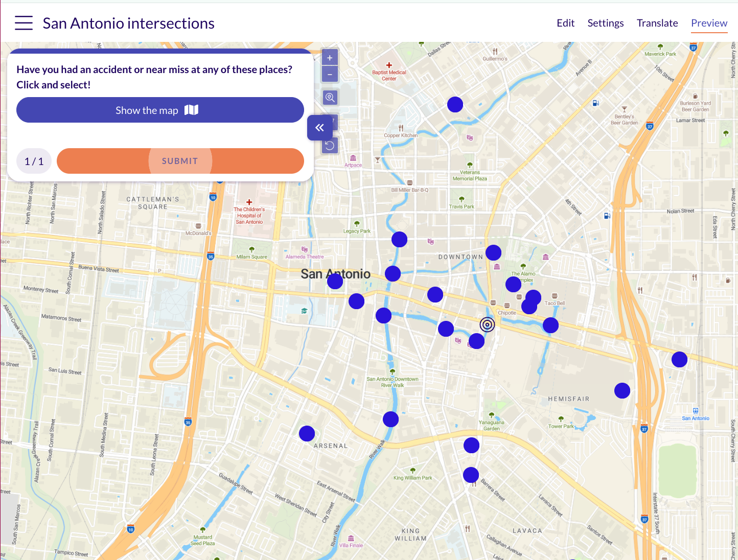Screen dimensions: 738x560
Task: Click the KING WILLIAM district label
Action: click(410, 534)
